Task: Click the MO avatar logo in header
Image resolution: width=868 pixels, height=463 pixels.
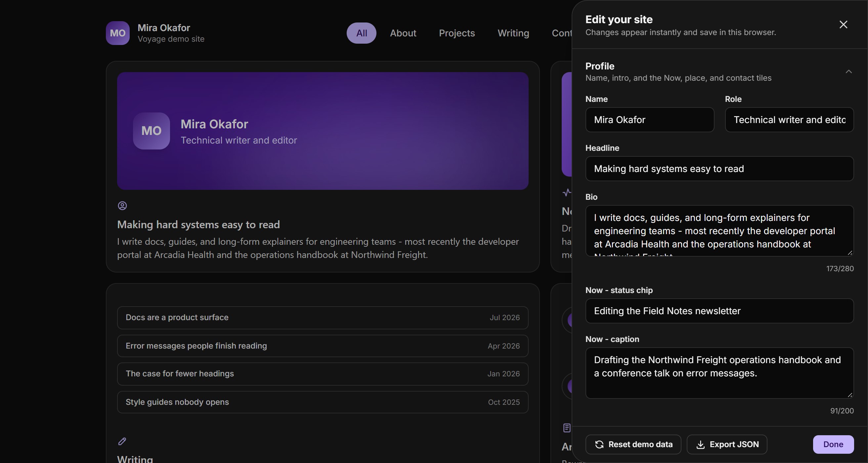Action: (x=118, y=33)
